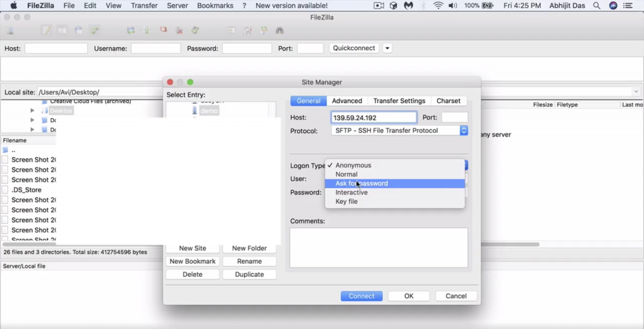644x329 pixels.
Task: Click the screen recording camera menu bar icon
Action: (379, 6)
